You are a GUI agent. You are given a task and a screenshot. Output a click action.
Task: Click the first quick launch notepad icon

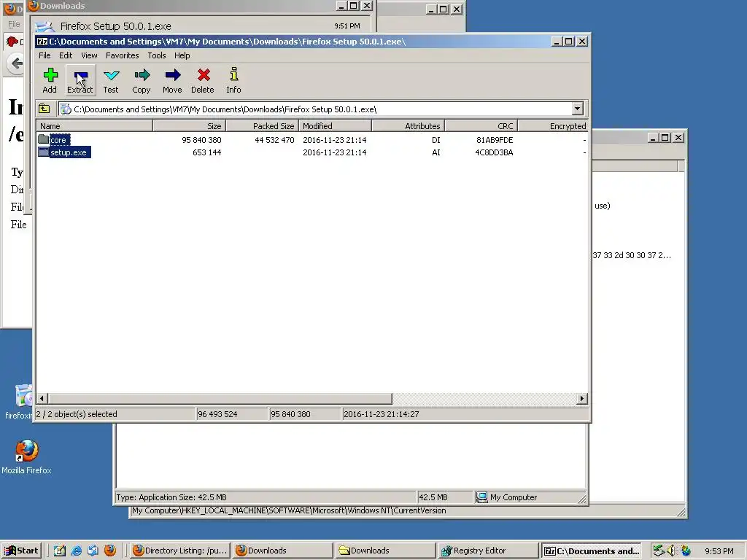click(x=60, y=551)
